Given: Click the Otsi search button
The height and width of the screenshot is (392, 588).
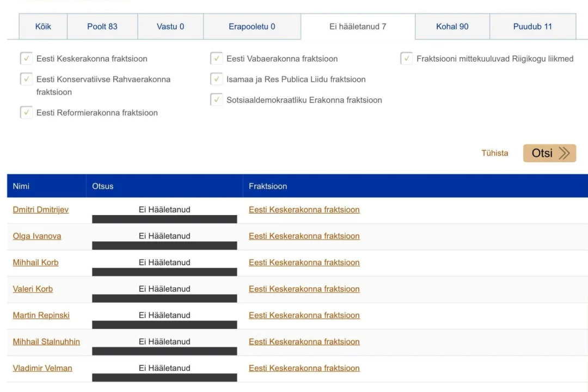Looking at the screenshot, I should [x=549, y=153].
